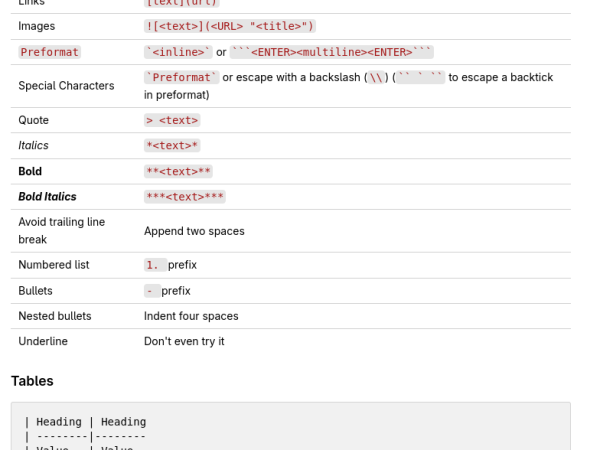The width and height of the screenshot is (600, 450).
Task: Select the image syntax code ![<text>](<URL> "<title>")
Action: (230, 26)
